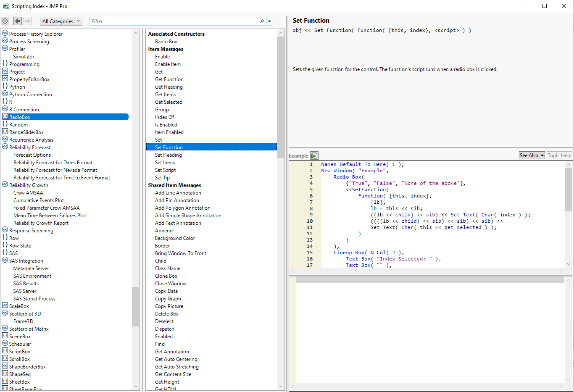Click the collapse-all minus icon in toolbar
This screenshot has width=574, height=392.
click(5, 21)
